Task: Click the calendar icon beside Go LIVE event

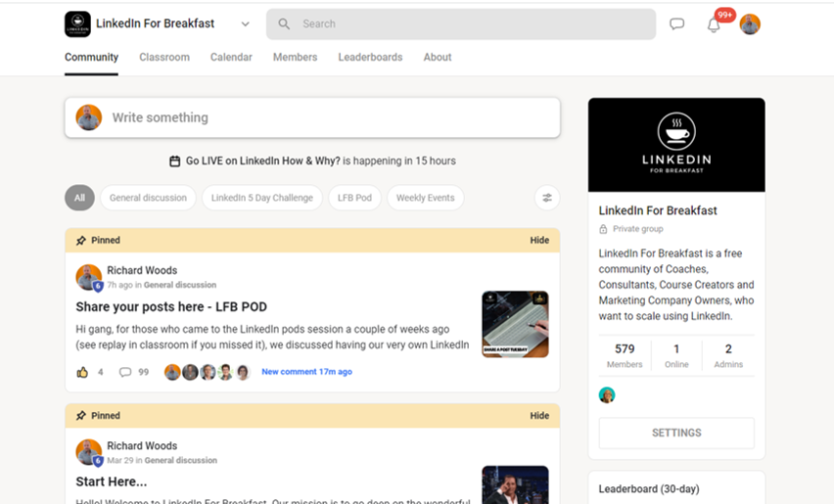Action: pos(174,161)
